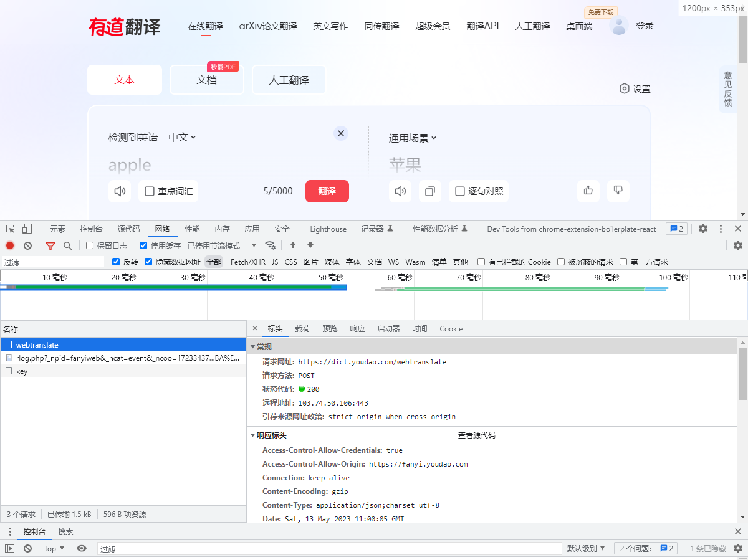
Task: Open the 预览 tab of request
Action: tap(330, 328)
